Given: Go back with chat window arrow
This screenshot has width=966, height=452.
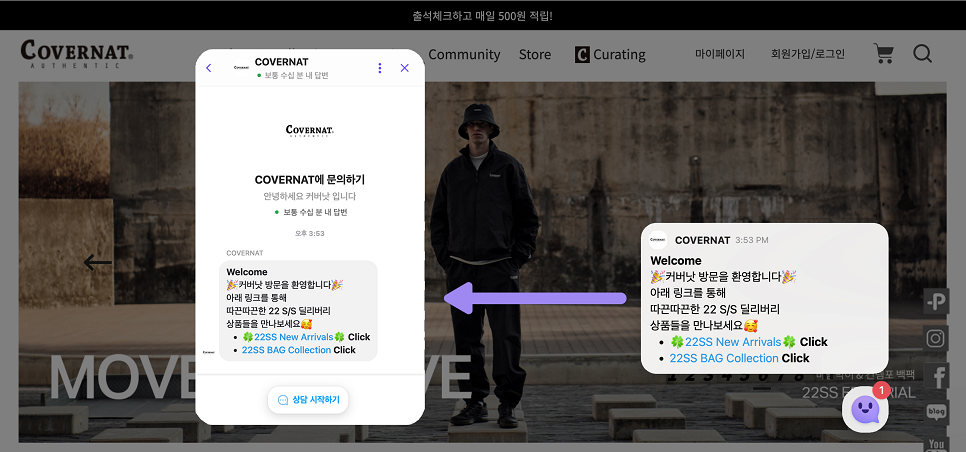Looking at the screenshot, I should [x=209, y=68].
